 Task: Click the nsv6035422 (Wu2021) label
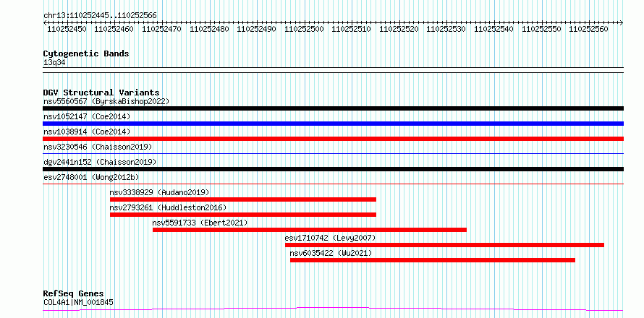tap(331, 253)
